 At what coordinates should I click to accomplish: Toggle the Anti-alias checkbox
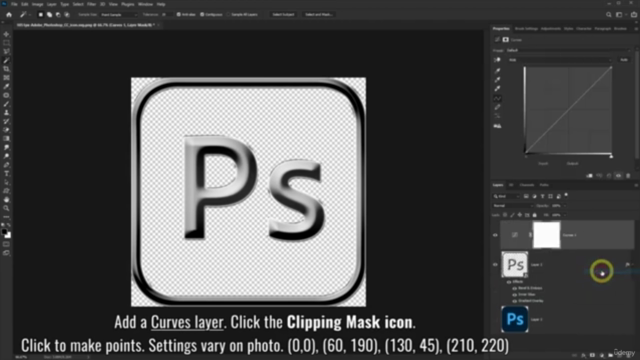coord(178,15)
